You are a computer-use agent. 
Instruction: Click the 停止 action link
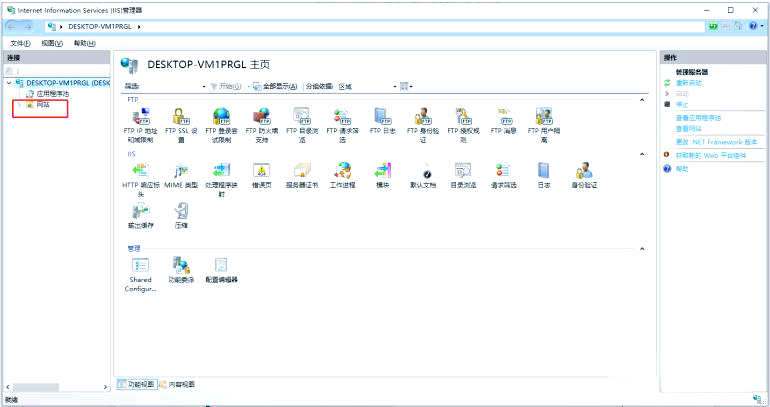(x=682, y=105)
